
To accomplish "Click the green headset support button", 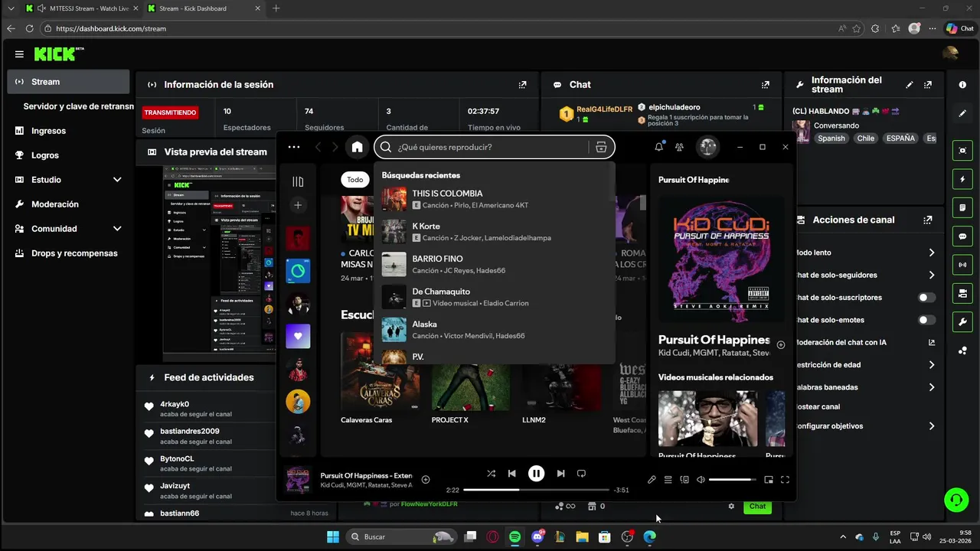I will 955,500.
